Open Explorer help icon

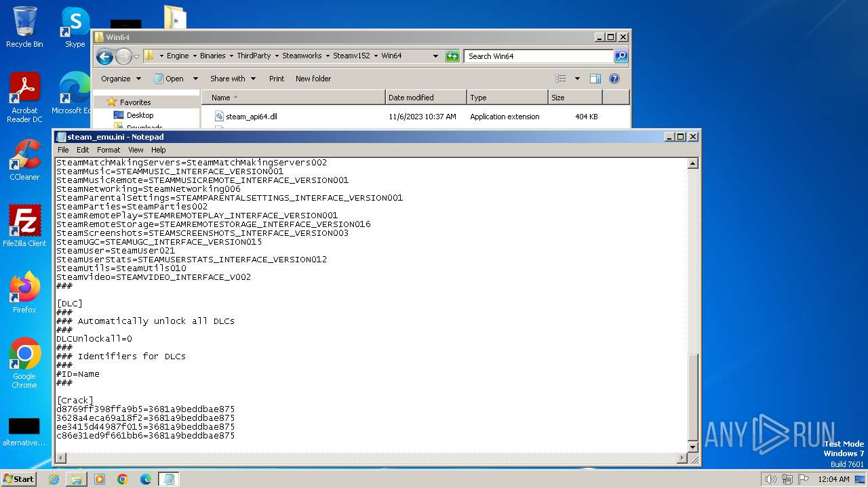pyautogui.click(x=614, y=79)
